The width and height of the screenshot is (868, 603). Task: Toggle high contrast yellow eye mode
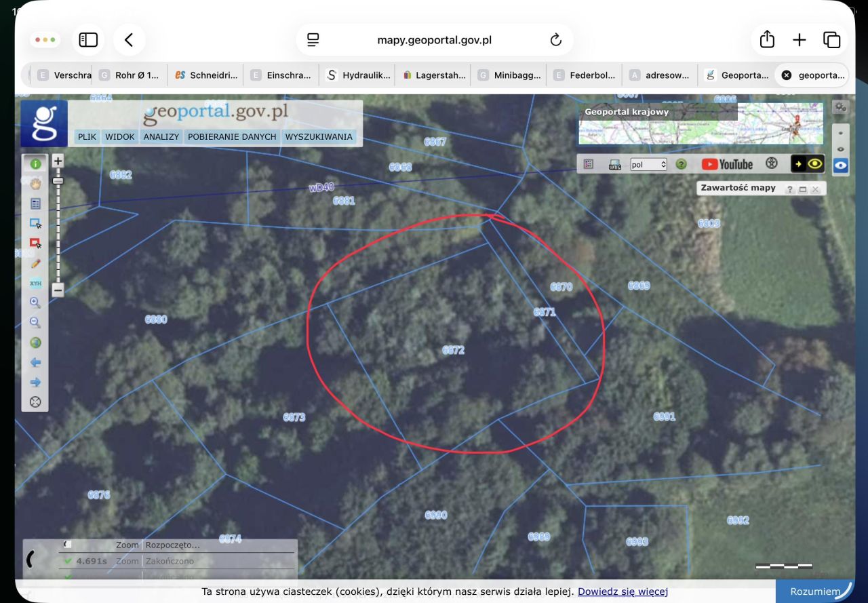808,163
